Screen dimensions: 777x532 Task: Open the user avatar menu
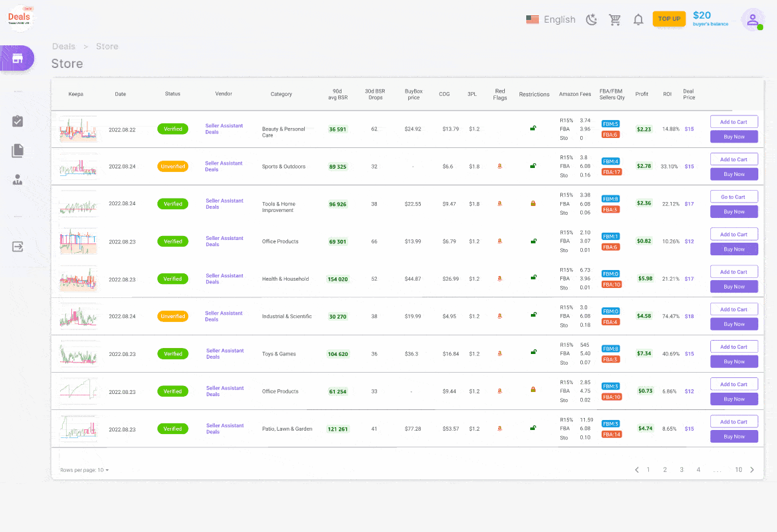[752, 19]
